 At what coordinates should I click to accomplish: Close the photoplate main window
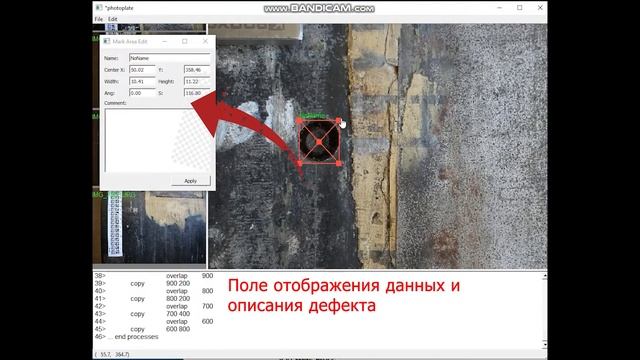coord(540,8)
